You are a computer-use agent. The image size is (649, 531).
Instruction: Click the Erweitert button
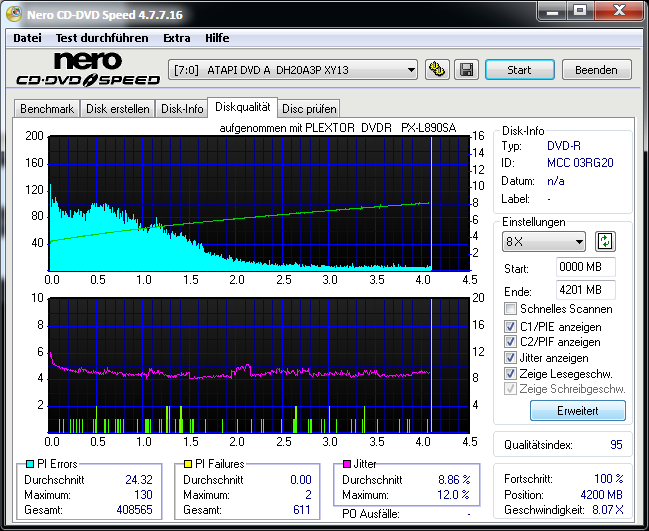tap(578, 411)
